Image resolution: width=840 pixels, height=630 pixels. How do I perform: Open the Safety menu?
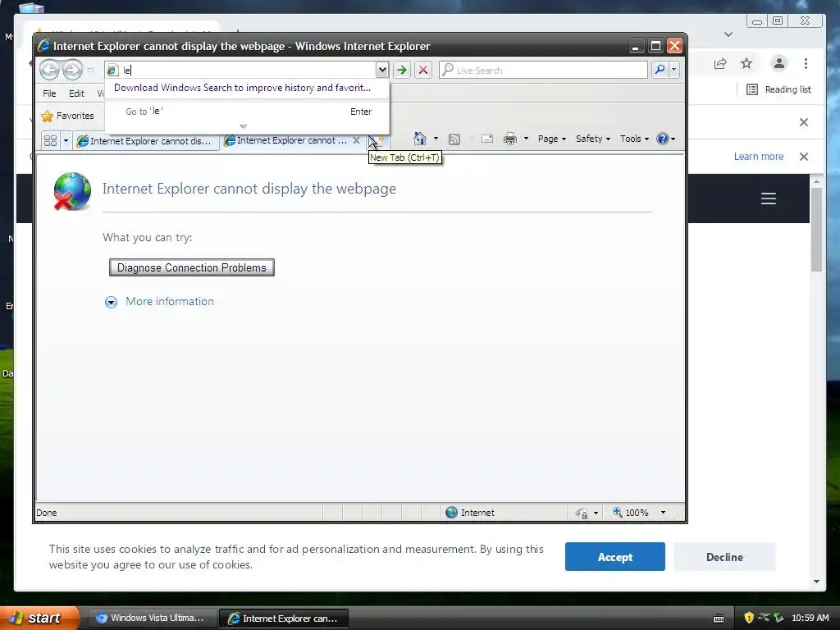pos(593,139)
